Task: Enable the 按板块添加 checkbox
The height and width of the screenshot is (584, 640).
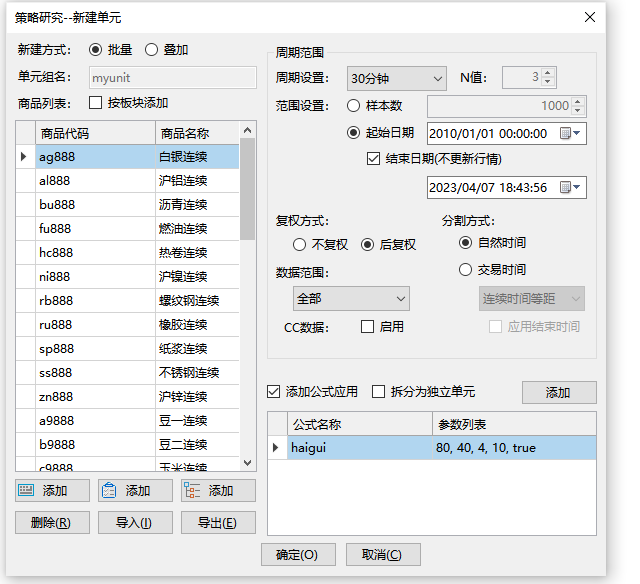Action: coord(96,103)
